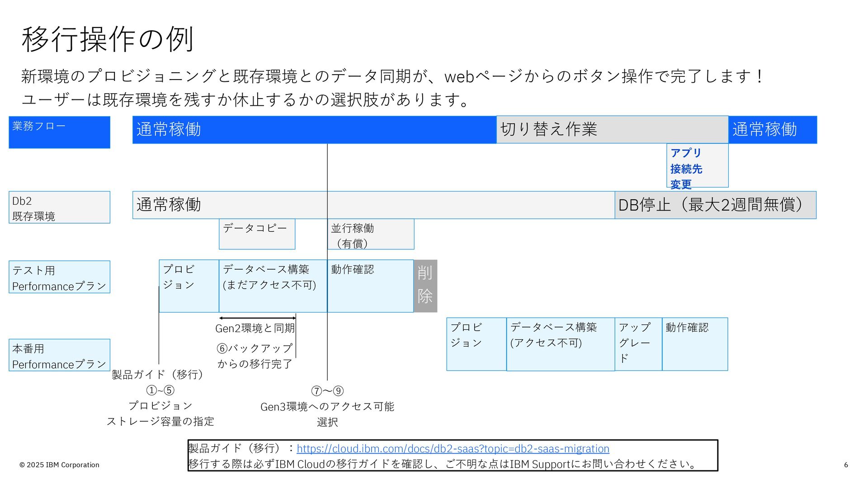The height and width of the screenshot is (488, 868).
Task: Select the 移行操作の例 slide title
Action: pos(108,39)
